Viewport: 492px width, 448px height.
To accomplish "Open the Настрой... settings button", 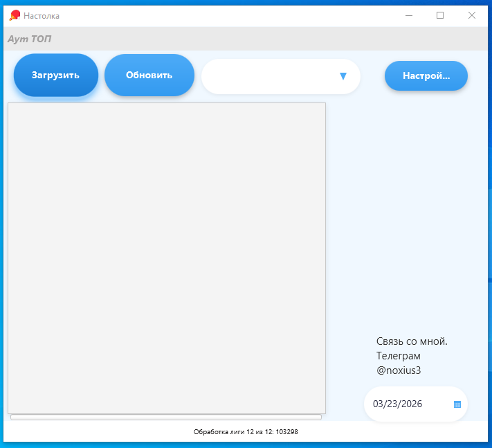I will 426,76.
